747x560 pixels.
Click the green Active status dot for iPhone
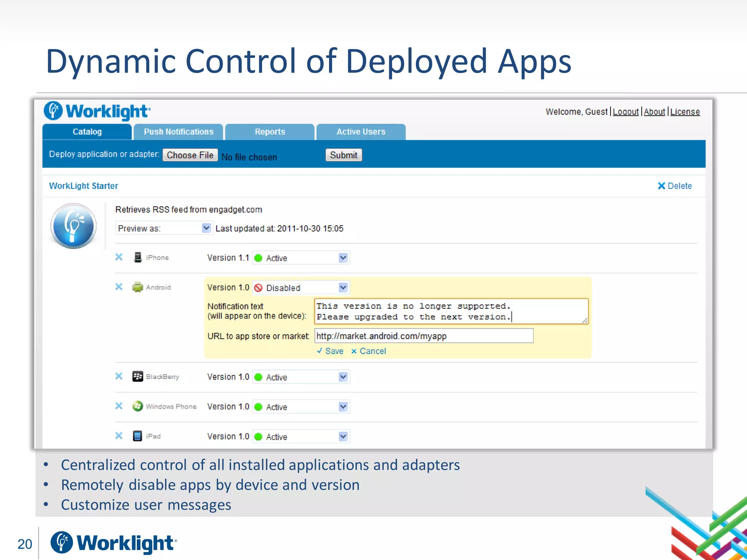tap(258, 258)
